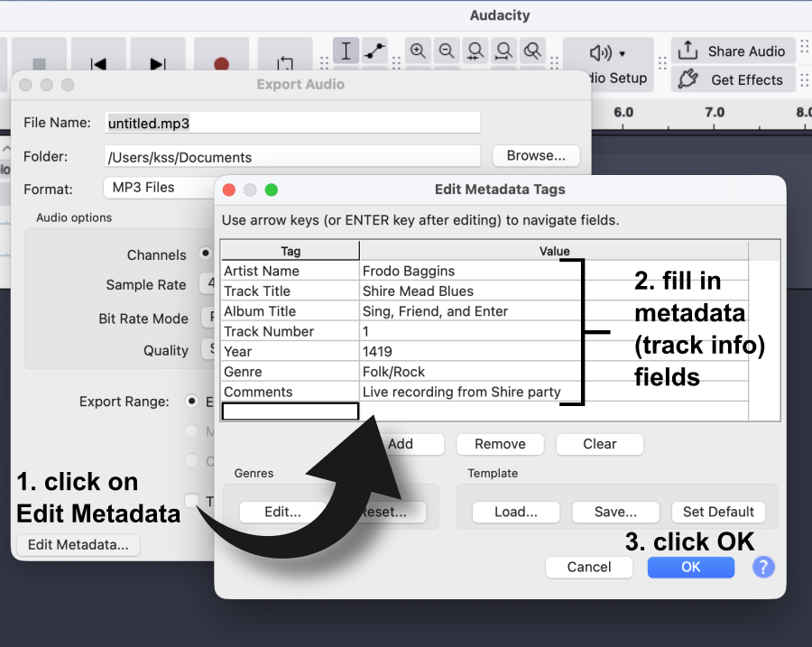
Task: Click the File Name field untitled.mp3
Action: [292, 124]
